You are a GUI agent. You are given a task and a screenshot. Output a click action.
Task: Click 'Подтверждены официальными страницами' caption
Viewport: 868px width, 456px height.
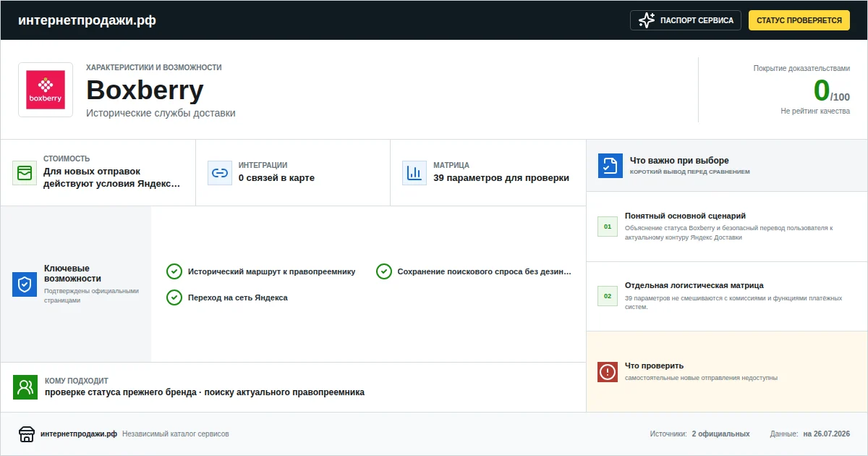[x=91, y=295]
